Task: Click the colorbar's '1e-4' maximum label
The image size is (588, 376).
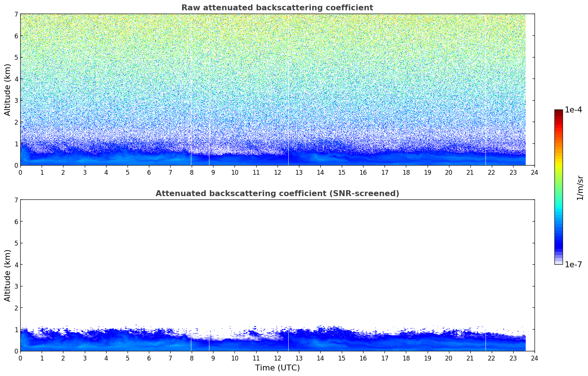Action: point(573,110)
